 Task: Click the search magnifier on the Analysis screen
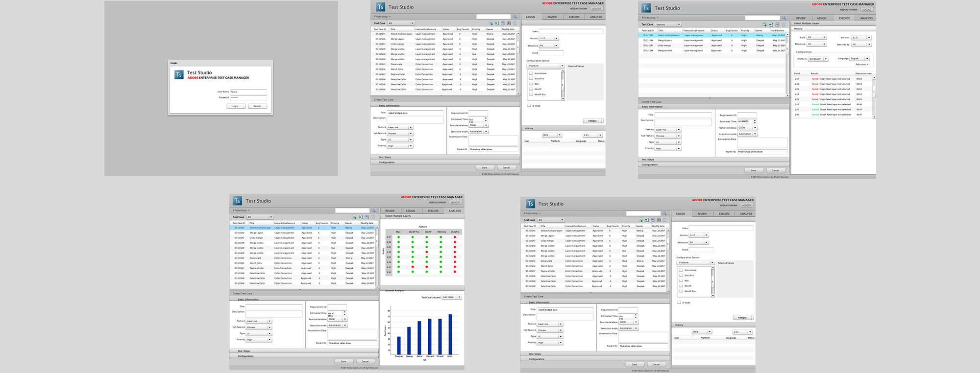pos(373,210)
